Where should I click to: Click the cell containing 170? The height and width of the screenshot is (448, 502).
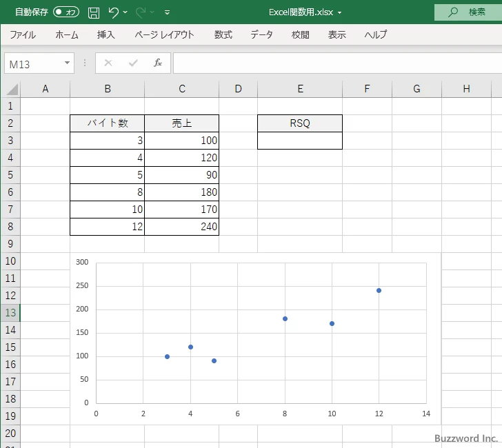point(182,210)
